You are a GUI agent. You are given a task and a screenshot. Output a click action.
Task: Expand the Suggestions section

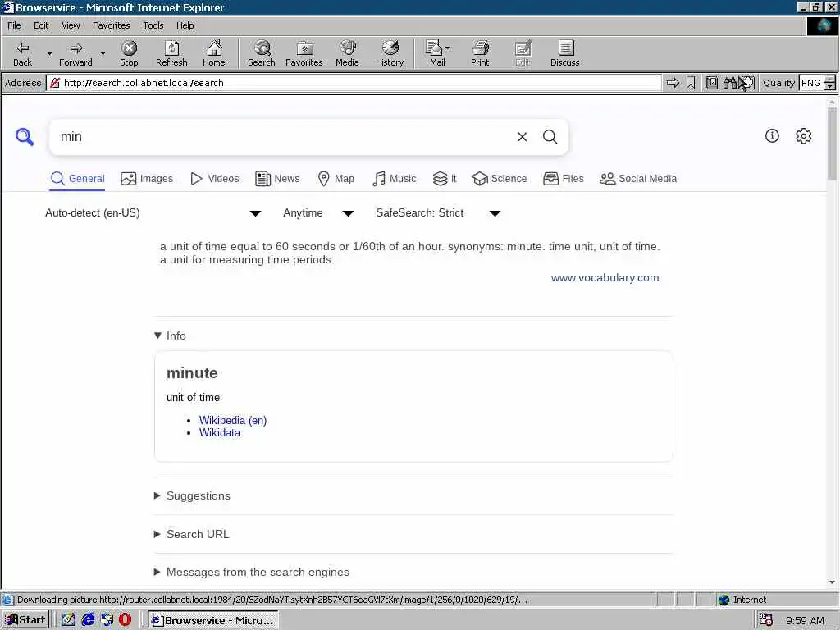click(192, 496)
